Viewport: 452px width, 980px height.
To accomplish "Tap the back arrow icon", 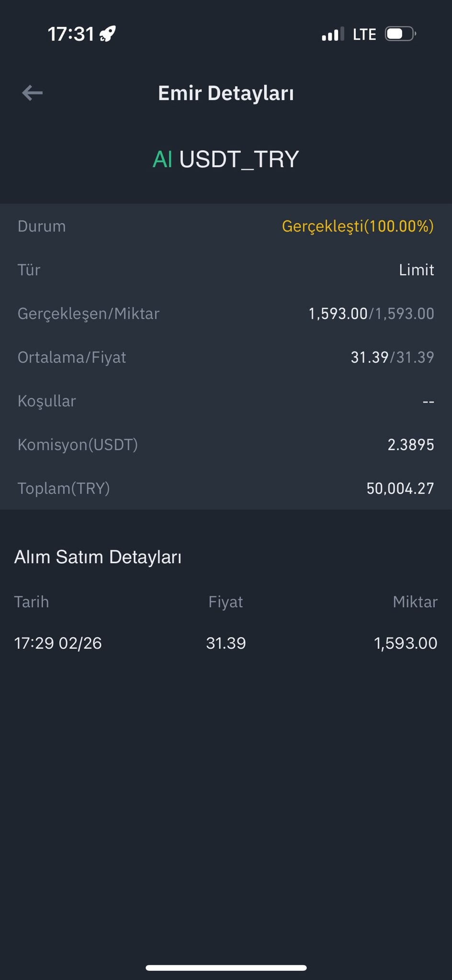I will (x=33, y=93).
